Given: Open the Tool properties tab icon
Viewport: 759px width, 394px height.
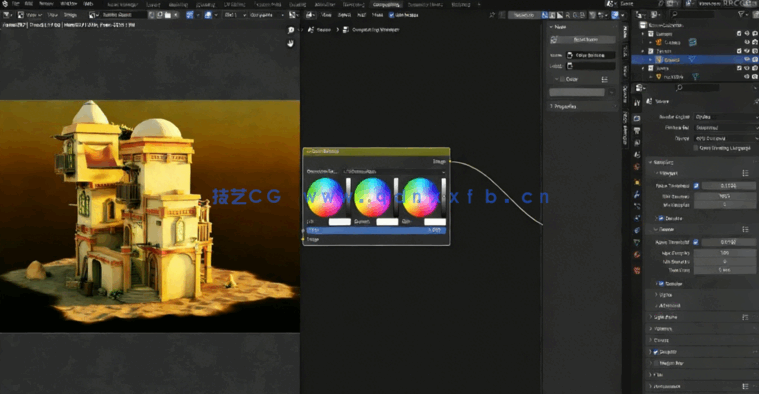Looking at the screenshot, I should click(637, 103).
